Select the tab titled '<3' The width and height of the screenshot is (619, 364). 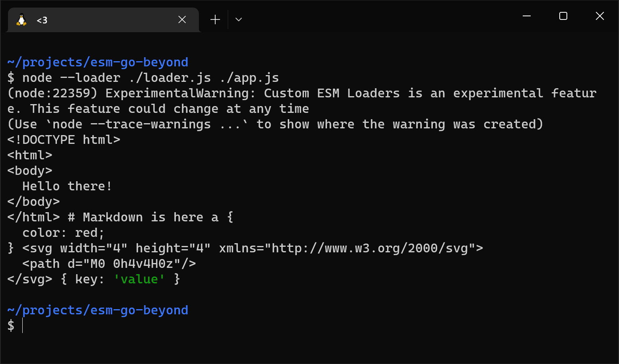point(80,20)
